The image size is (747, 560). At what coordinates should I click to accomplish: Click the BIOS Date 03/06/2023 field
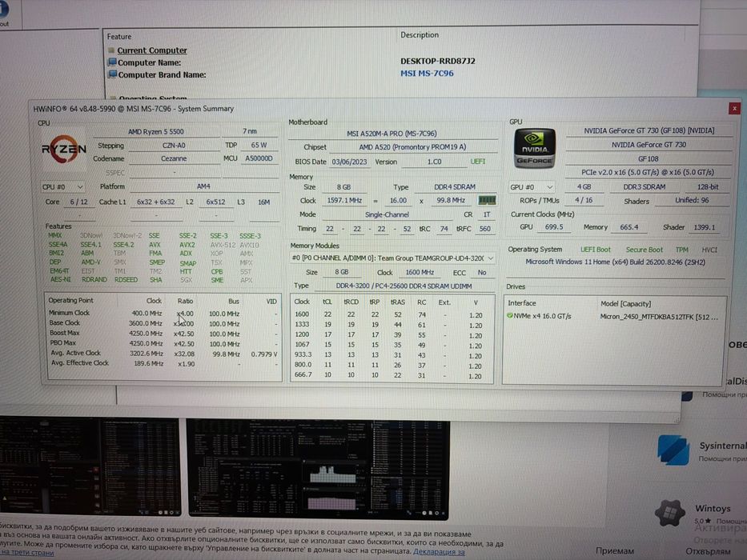point(349,162)
